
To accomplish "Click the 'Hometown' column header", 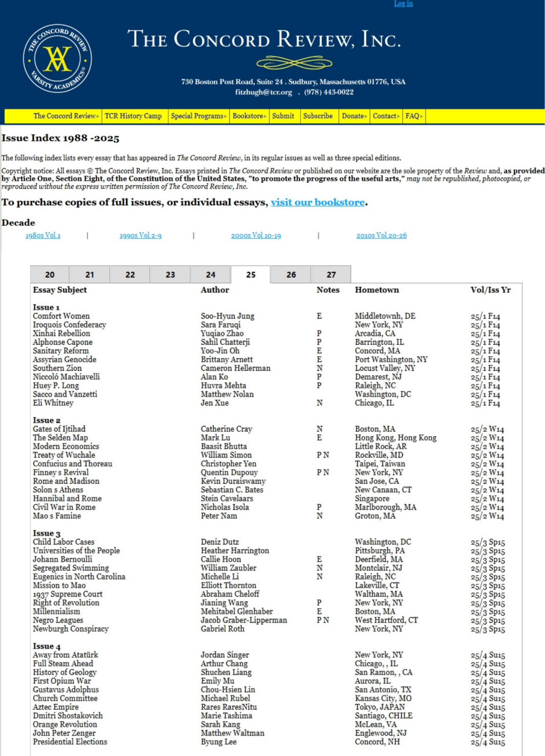I will [377, 290].
